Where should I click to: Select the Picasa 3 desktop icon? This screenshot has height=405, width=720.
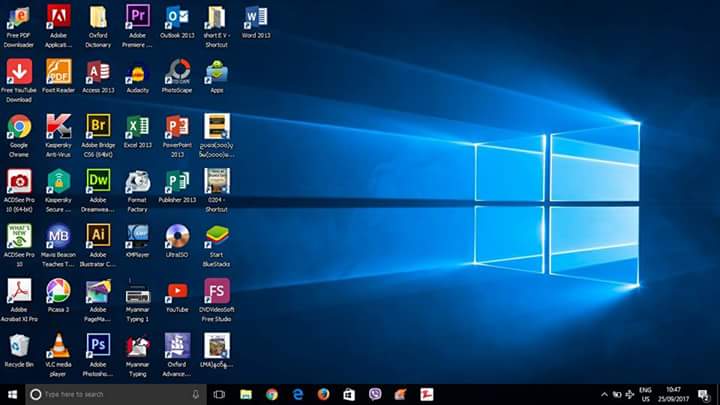pyautogui.click(x=58, y=295)
